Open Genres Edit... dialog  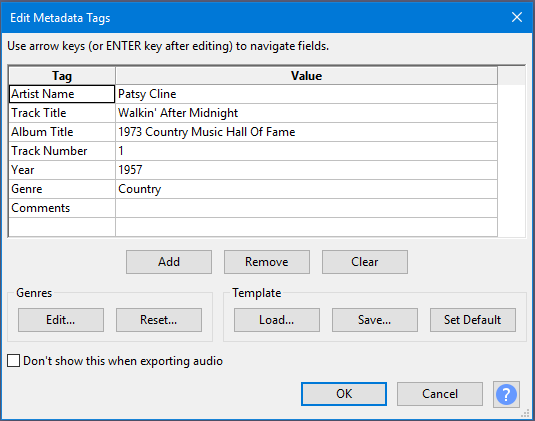click(x=61, y=320)
